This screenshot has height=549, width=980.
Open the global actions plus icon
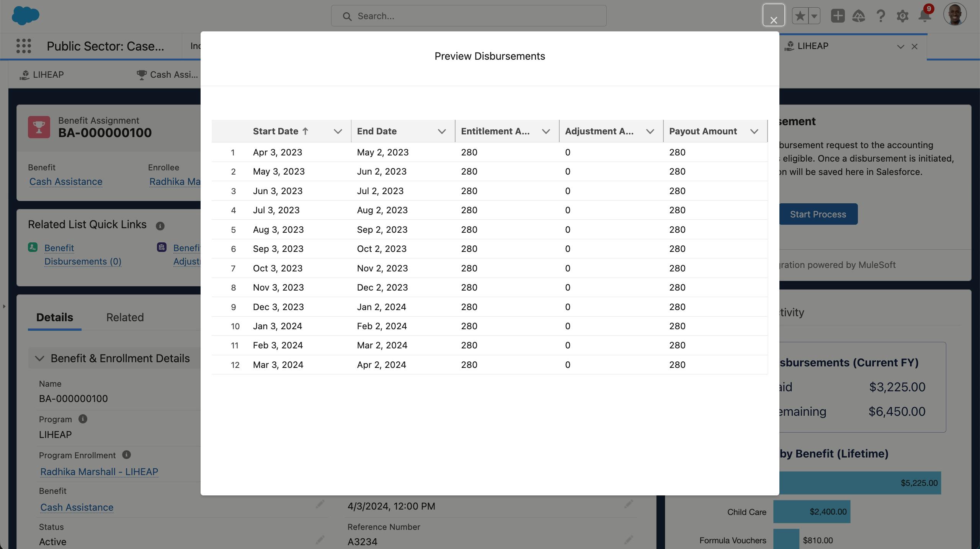point(838,16)
